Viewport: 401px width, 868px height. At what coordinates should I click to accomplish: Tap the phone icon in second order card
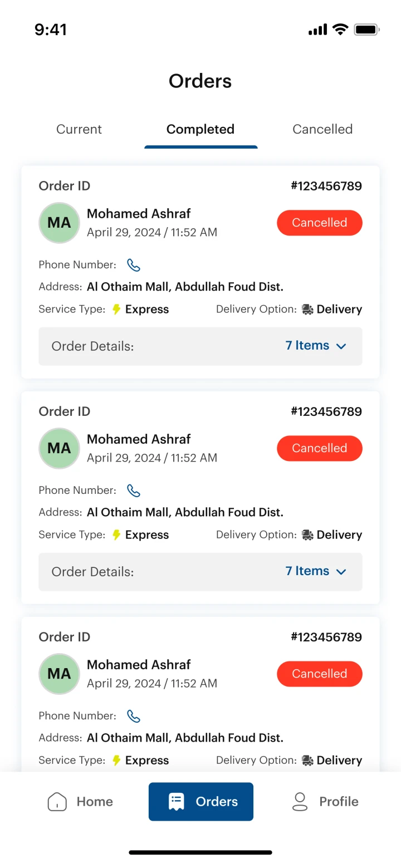[134, 491]
